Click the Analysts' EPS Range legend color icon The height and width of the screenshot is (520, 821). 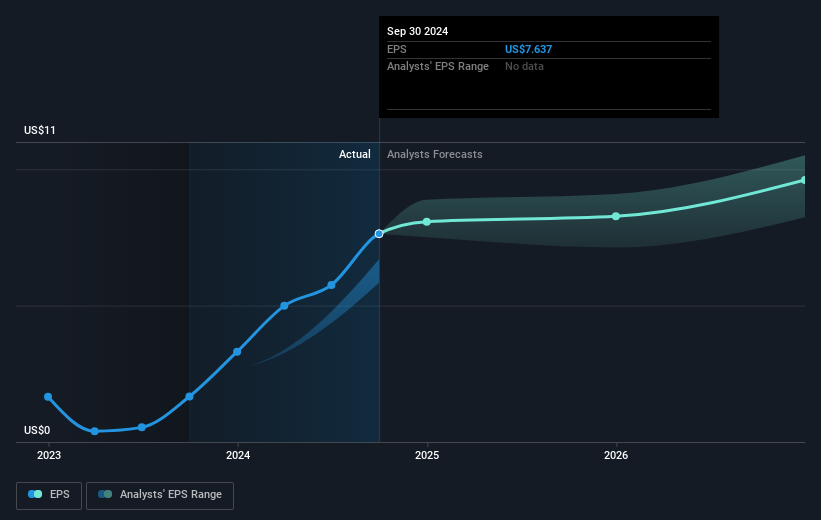[105, 494]
